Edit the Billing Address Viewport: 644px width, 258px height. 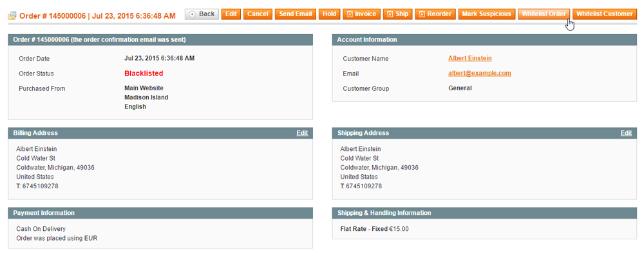click(x=302, y=133)
